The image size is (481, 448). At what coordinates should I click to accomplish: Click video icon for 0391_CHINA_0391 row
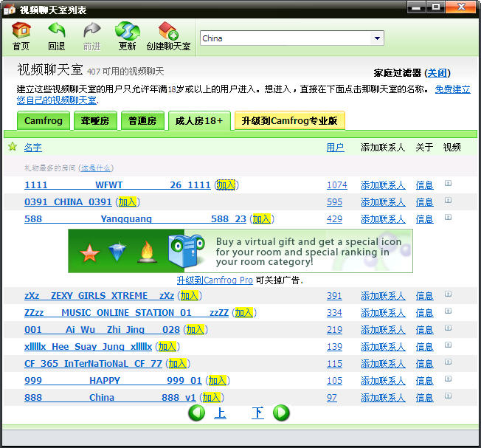[x=448, y=200]
